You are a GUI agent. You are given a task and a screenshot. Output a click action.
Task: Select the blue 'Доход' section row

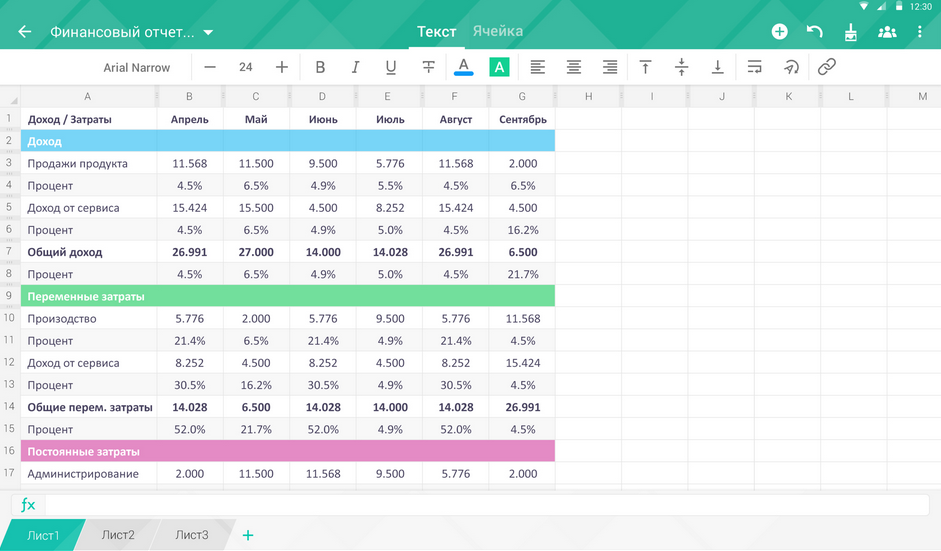point(287,141)
